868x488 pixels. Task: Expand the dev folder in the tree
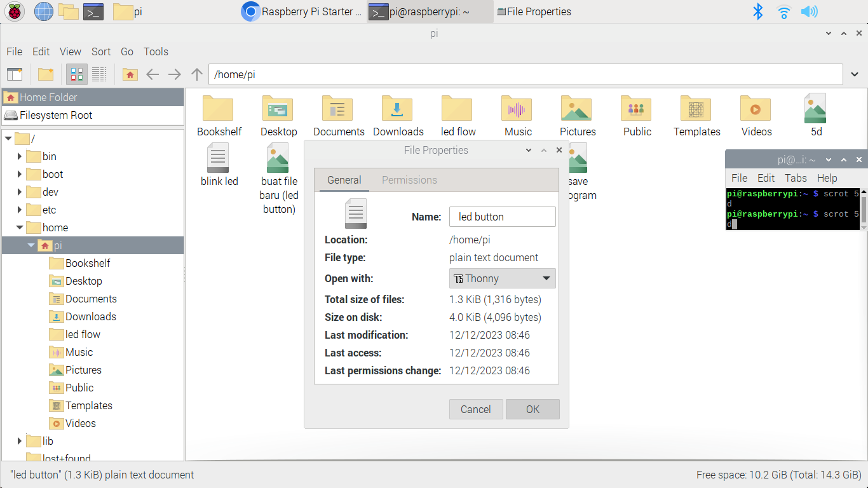20,192
